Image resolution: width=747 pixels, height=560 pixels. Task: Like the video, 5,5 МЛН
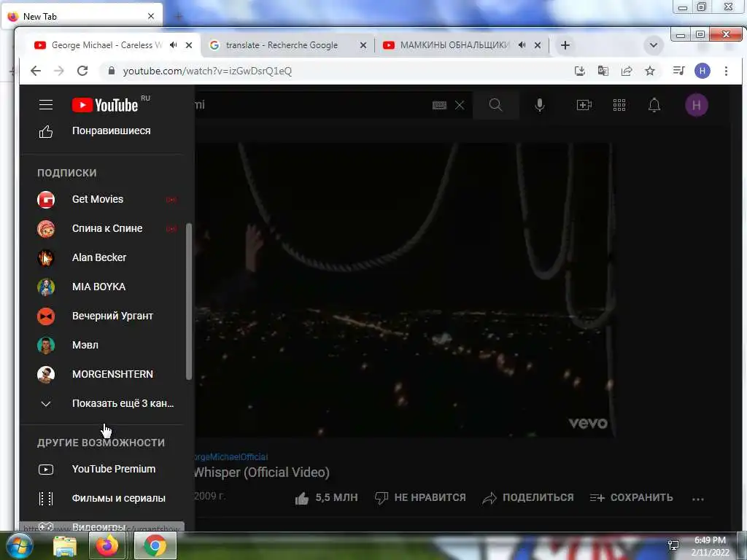(x=326, y=497)
